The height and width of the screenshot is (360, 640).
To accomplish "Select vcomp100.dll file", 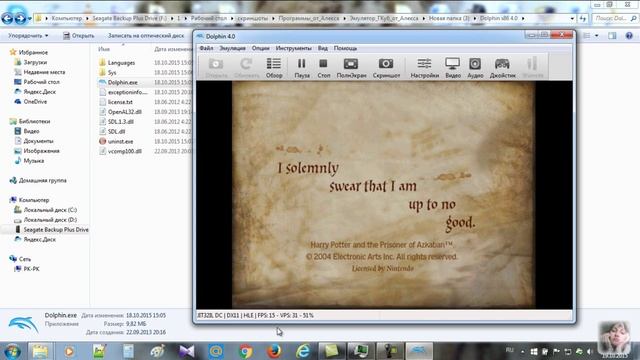I will pyautogui.click(x=124, y=151).
